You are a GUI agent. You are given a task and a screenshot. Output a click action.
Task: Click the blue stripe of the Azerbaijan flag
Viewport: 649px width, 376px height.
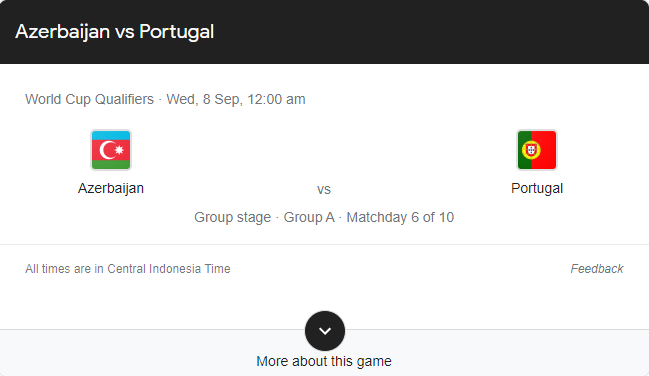[x=111, y=135]
